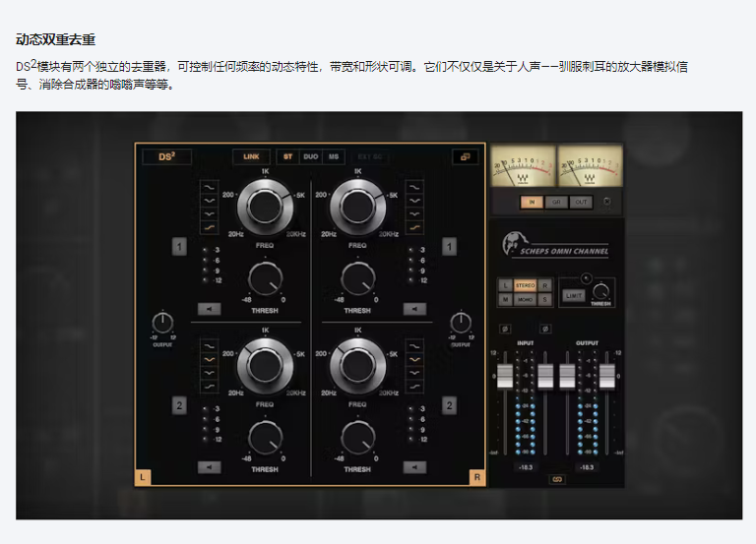756x544 pixels.
Task: Toggle the right input phase invert button
Action: coord(544,329)
